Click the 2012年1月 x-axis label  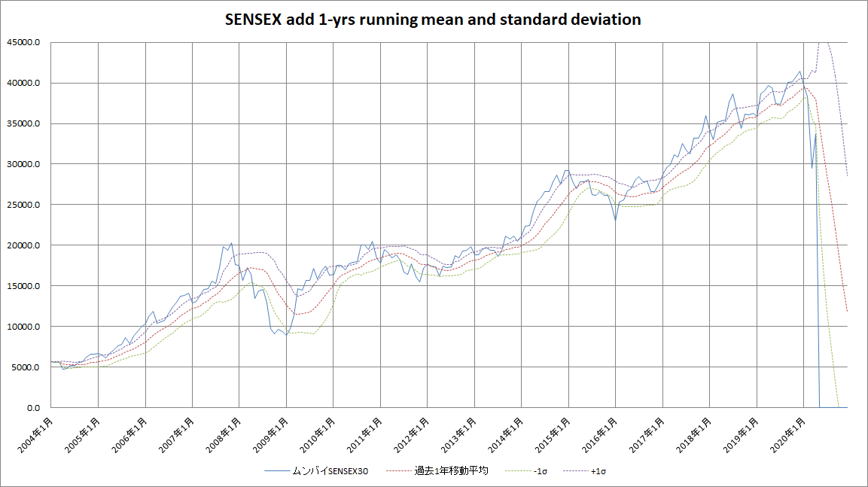pyautogui.click(x=412, y=436)
